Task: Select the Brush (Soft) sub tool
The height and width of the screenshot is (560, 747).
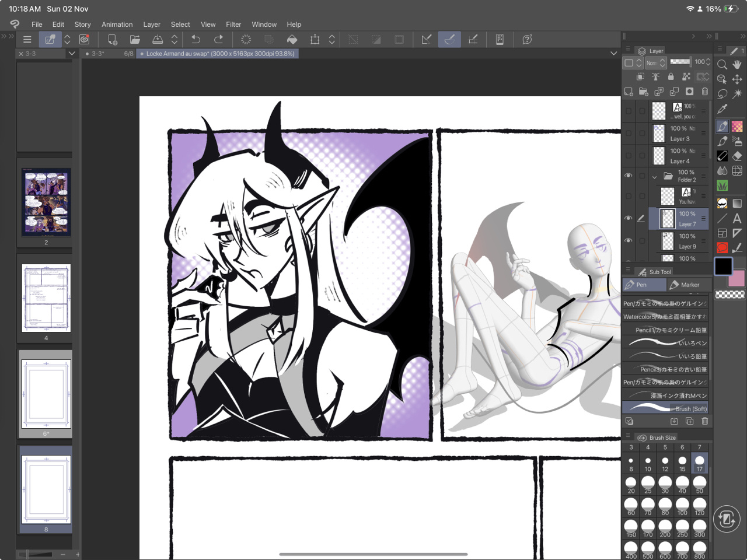Action: [x=665, y=408]
